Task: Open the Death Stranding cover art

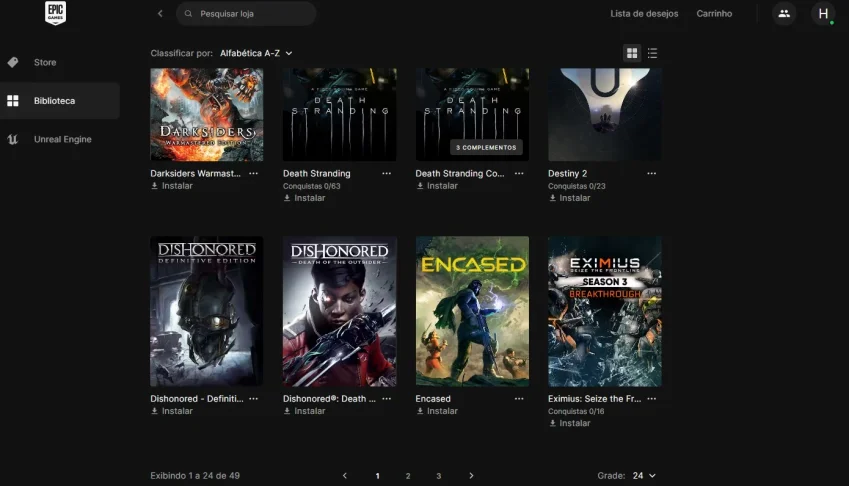Action: [339, 114]
